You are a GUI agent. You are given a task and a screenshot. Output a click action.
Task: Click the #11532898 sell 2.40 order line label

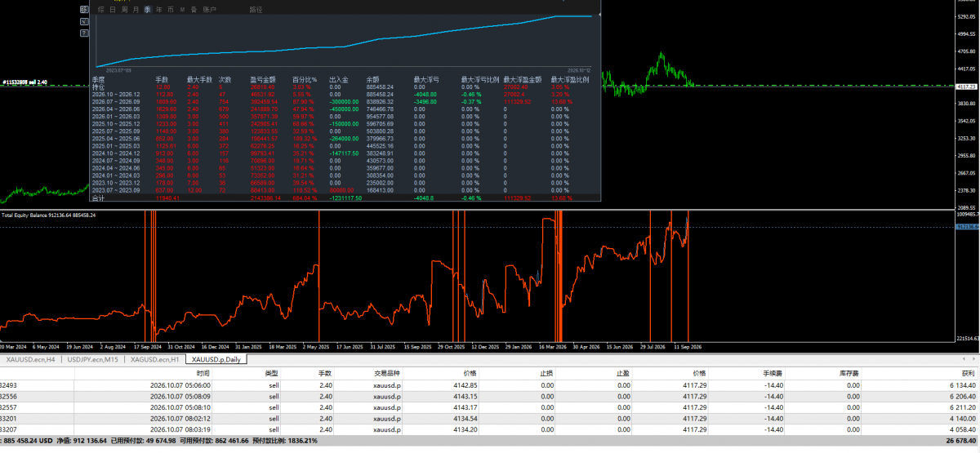(24, 82)
